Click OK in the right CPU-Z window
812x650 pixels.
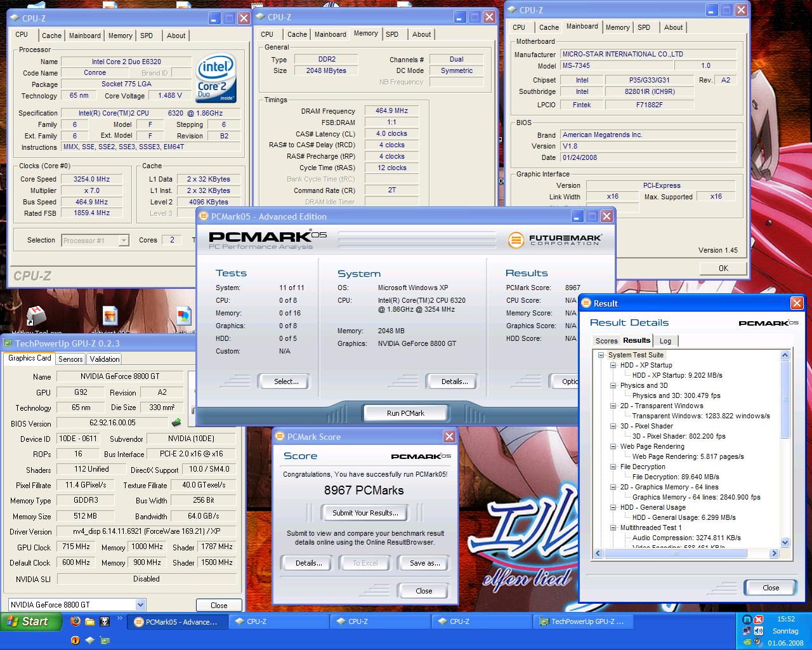coord(723,268)
